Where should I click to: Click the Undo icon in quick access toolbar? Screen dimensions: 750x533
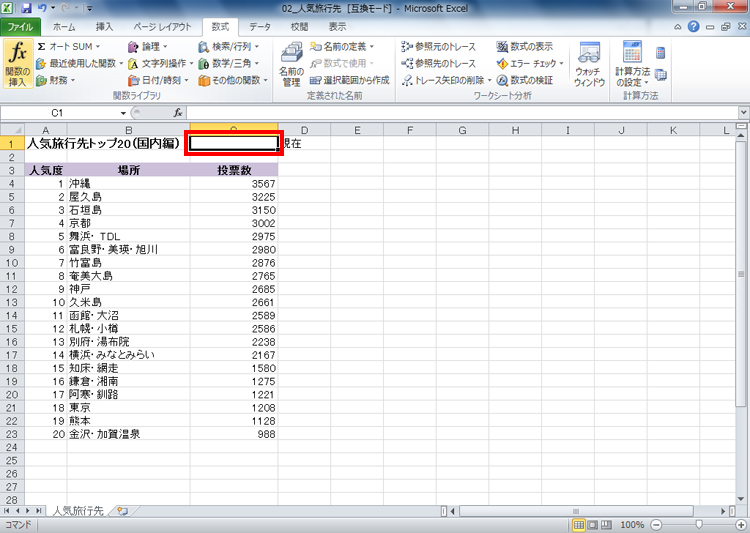43,8
